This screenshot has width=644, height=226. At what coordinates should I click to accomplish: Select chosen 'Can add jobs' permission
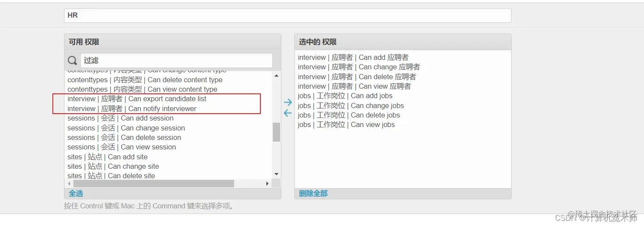click(345, 96)
